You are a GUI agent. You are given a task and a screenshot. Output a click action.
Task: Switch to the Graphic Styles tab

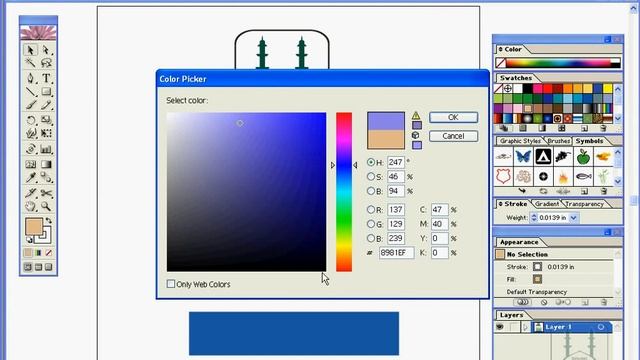520,141
